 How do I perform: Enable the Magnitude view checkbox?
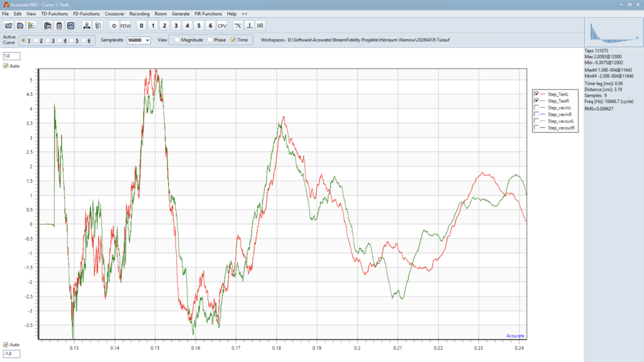pos(177,40)
